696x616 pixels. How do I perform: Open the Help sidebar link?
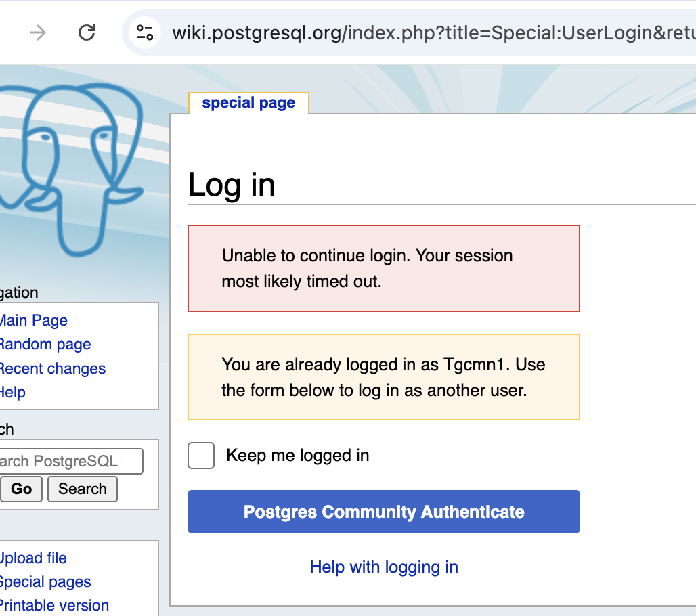pos(12,393)
